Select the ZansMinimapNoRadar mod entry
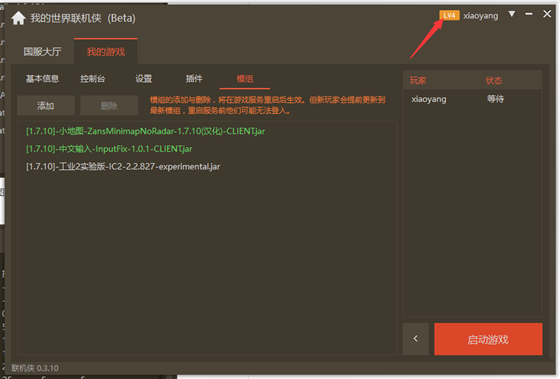 [x=145, y=131]
